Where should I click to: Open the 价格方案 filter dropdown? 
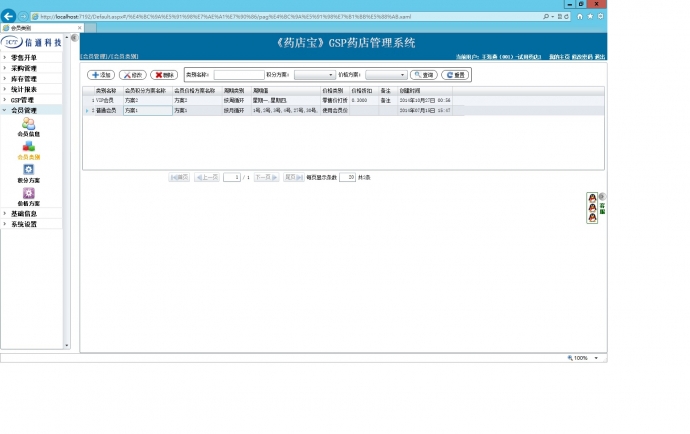click(x=386, y=75)
